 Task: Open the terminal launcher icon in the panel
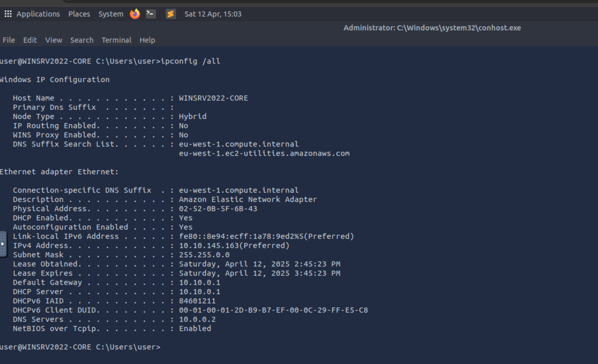[151, 14]
